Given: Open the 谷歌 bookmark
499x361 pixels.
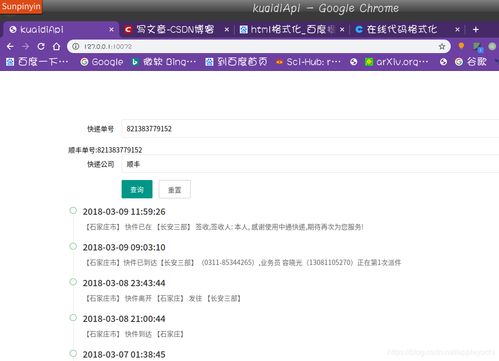Looking at the screenshot, I should [x=471, y=62].
